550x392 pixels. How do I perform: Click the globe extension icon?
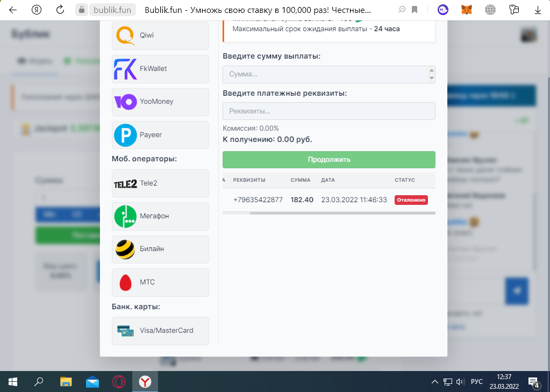(490, 10)
